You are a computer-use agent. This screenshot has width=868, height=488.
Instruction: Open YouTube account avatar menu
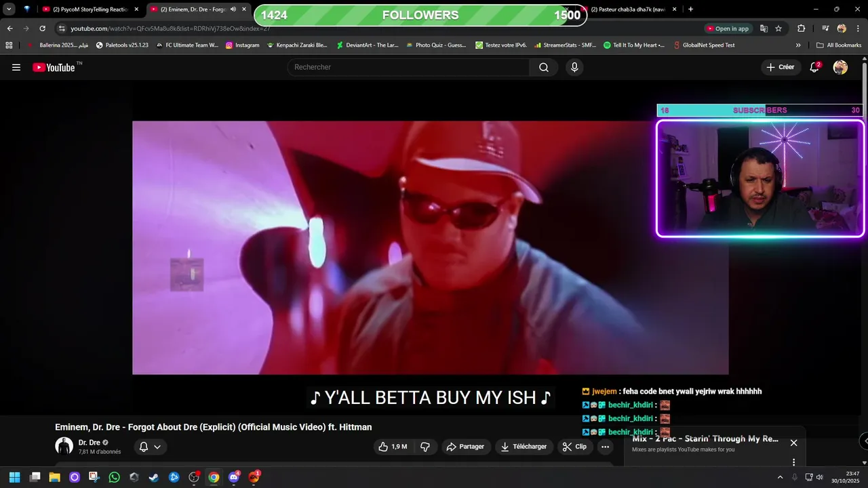pyautogui.click(x=840, y=67)
